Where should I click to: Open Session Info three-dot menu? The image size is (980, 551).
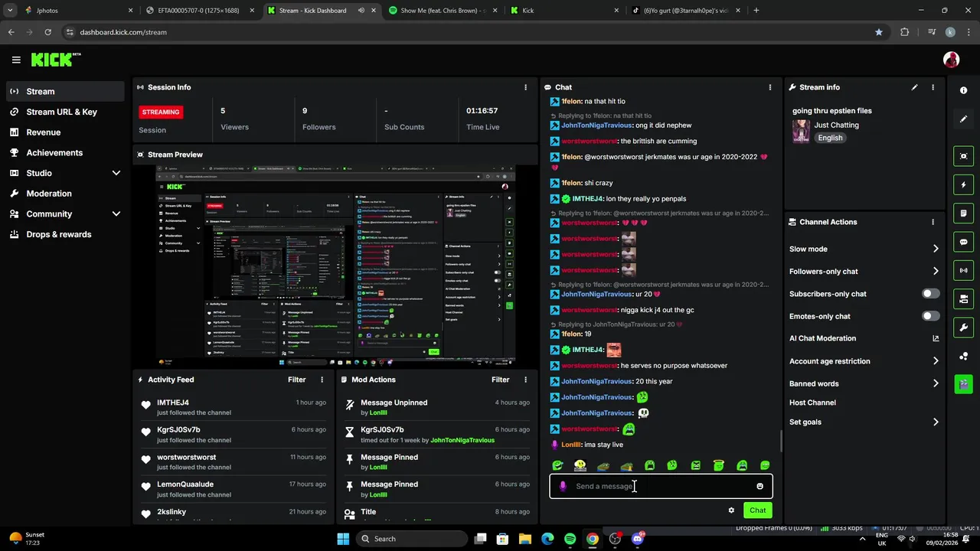(525, 87)
